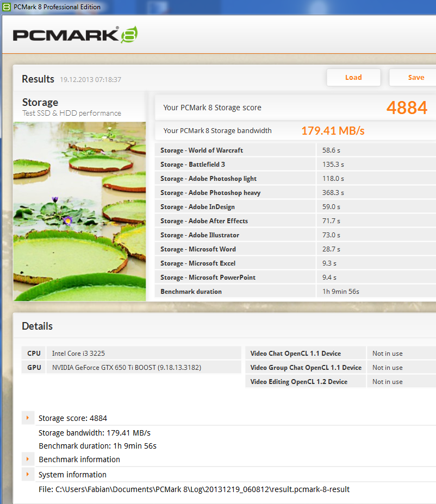Viewport: 436px width, 504px height.
Task: Click the Results heading
Action: coord(38,79)
